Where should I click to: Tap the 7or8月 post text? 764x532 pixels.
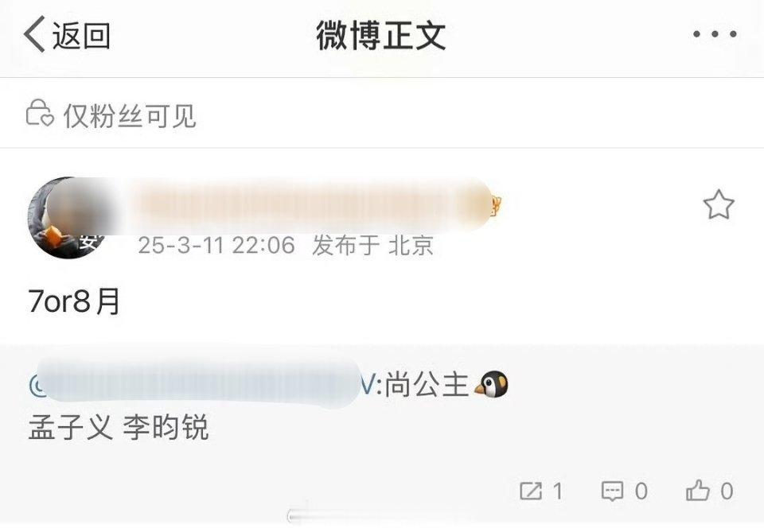[x=74, y=301]
